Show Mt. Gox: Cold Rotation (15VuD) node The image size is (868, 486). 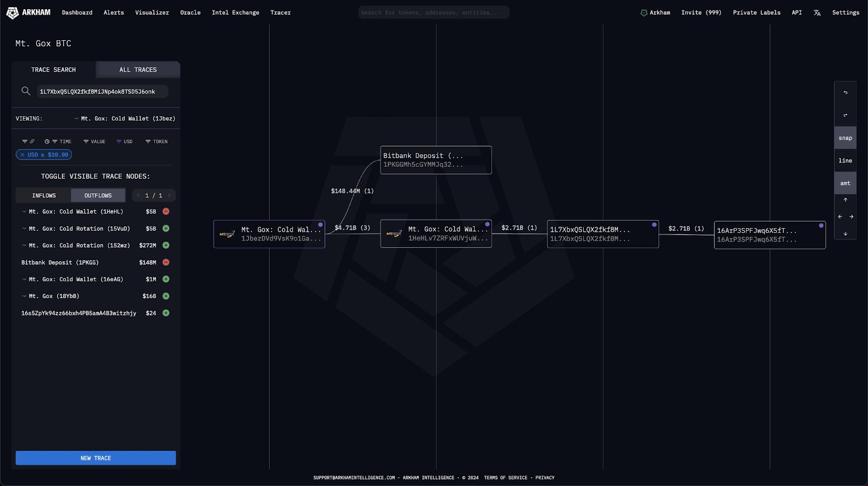pos(166,229)
